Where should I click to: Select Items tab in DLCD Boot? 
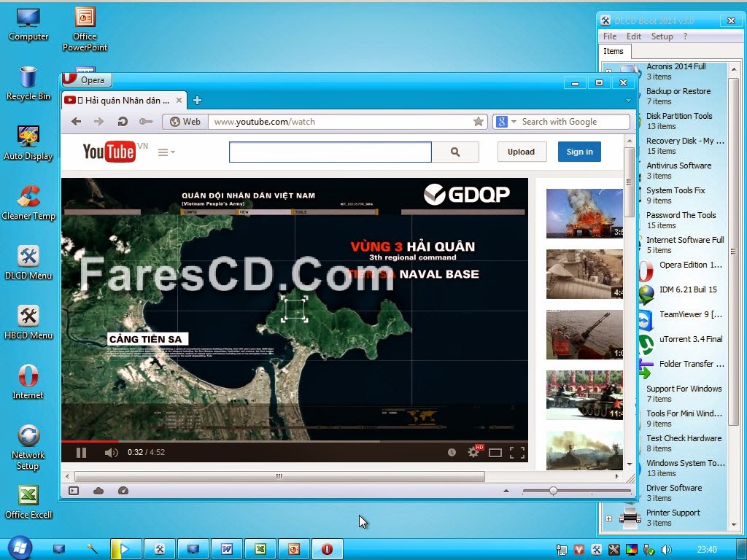tap(614, 51)
